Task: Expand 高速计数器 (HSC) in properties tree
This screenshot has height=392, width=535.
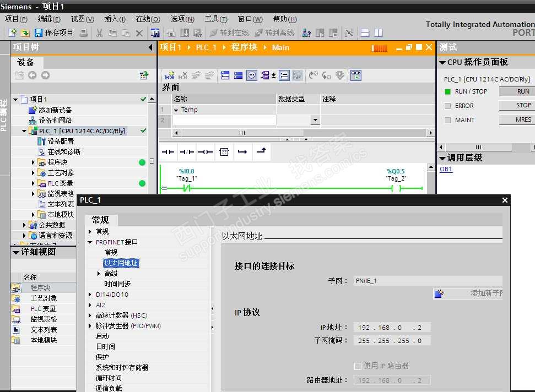Action: point(90,315)
